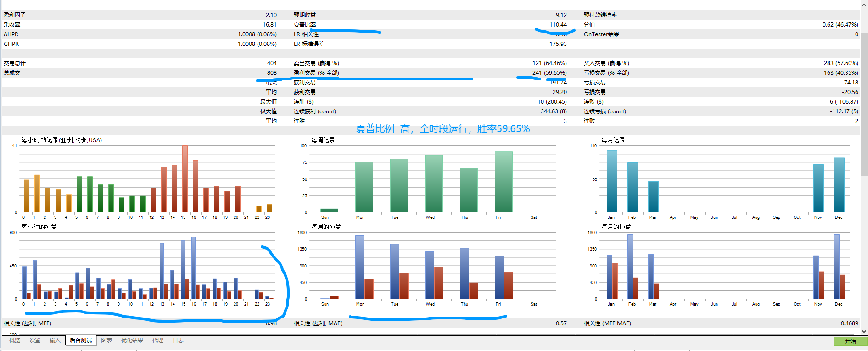Click the 每周的损益 chart title

click(x=326, y=227)
